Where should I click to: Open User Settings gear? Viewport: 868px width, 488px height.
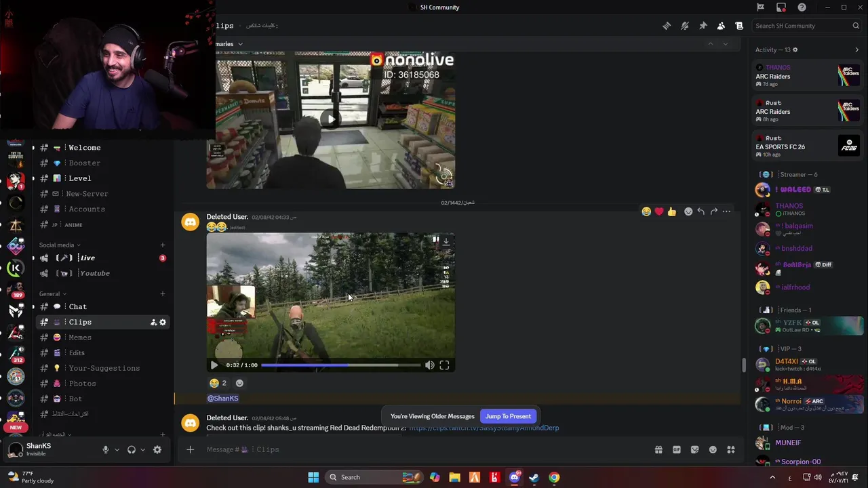[x=157, y=449]
